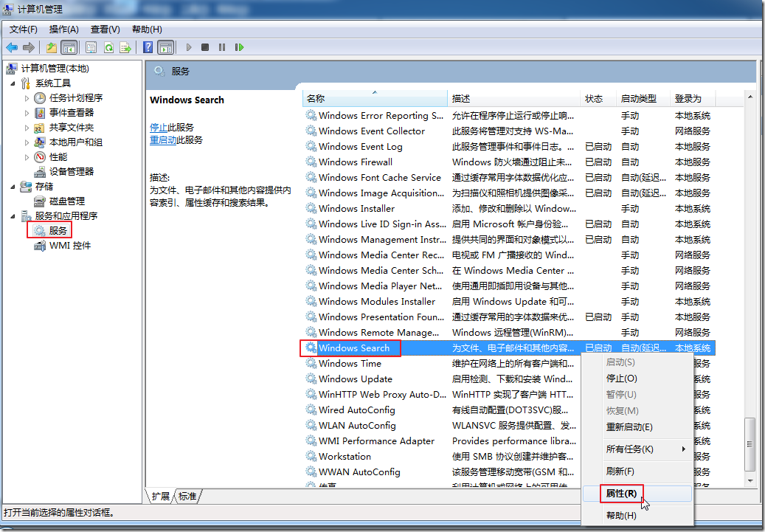Select the Windows Update service row
The height and width of the screenshot is (532, 765).
(x=443, y=379)
